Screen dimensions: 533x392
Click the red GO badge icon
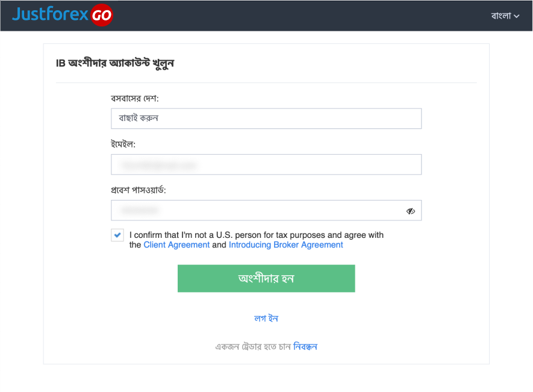click(x=102, y=15)
